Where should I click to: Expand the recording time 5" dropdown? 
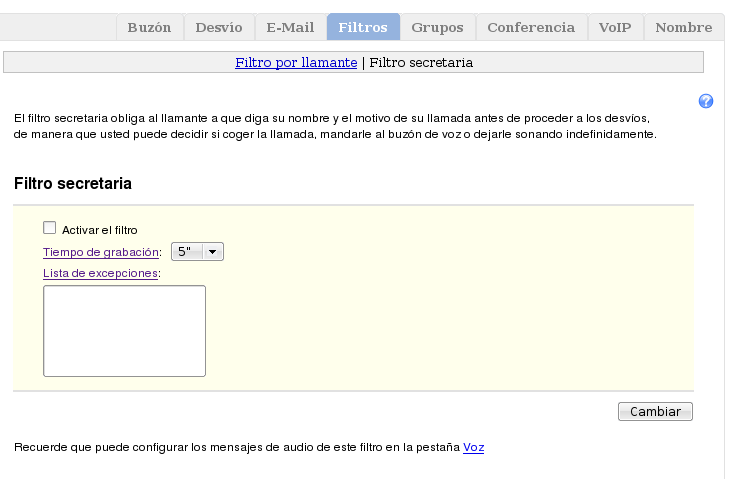click(197, 252)
